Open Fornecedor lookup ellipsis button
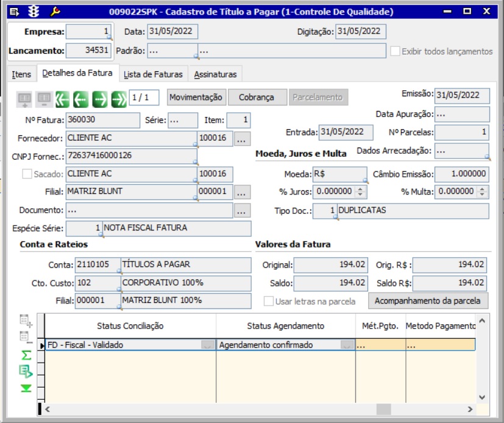 coord(242,139)
